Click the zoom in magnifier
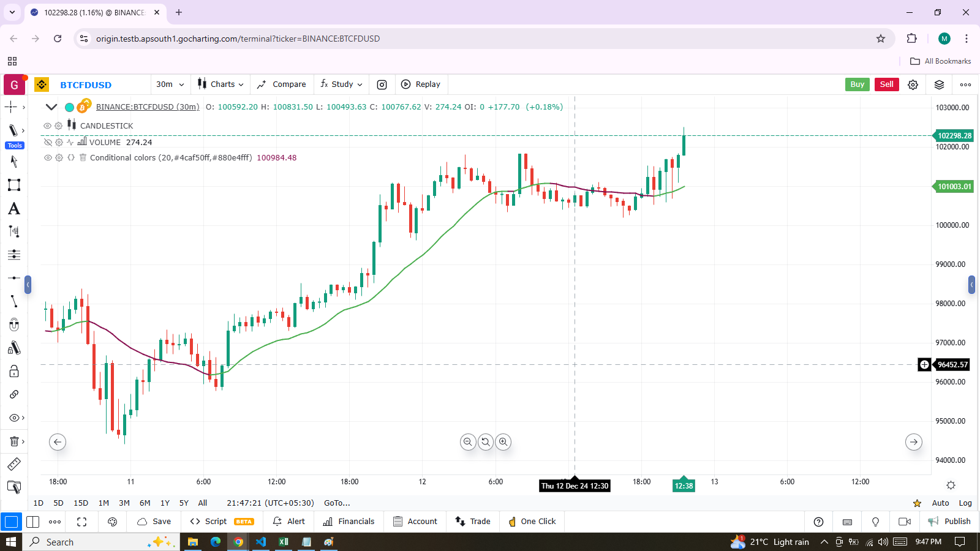This screenshot has width=980, height=551. [503, 441]
